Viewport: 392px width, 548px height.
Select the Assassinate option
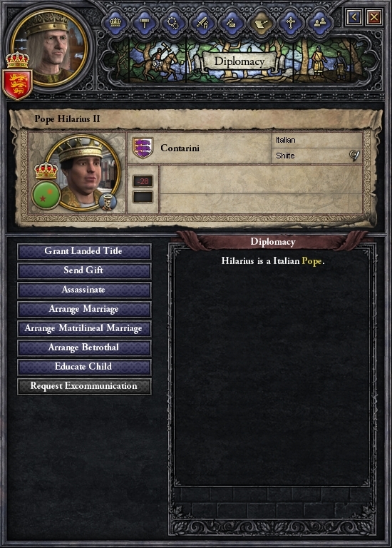84,290
